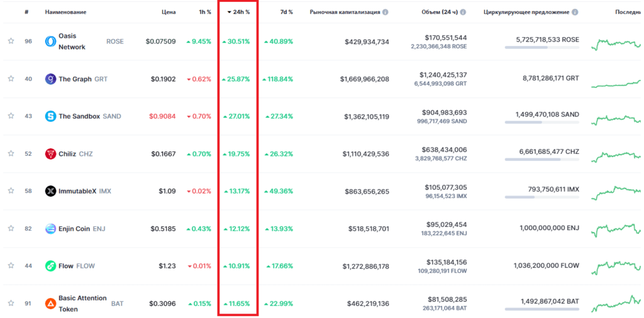Click the Basic Attention Token logo
The image size is (644, 318).
pos(50,304)
